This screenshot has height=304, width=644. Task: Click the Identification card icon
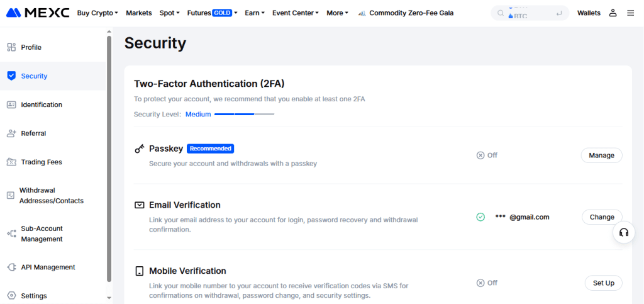click(11, 104)
